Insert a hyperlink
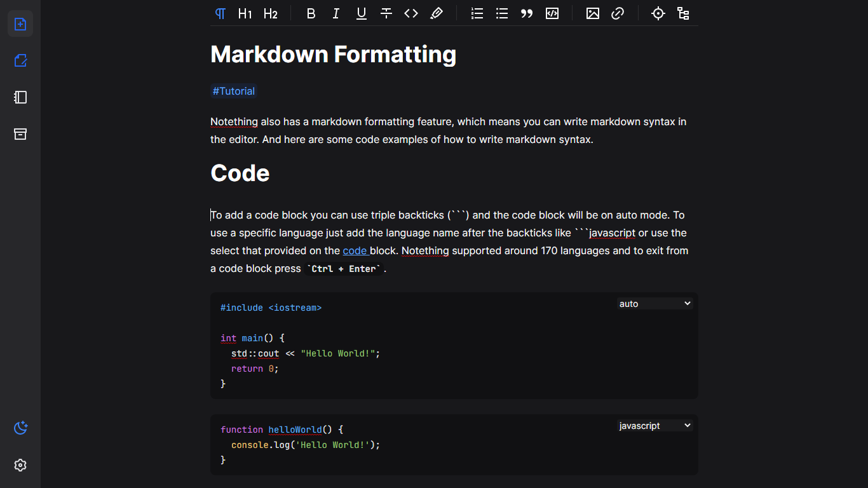868x488 pixels. click(618, 13)
